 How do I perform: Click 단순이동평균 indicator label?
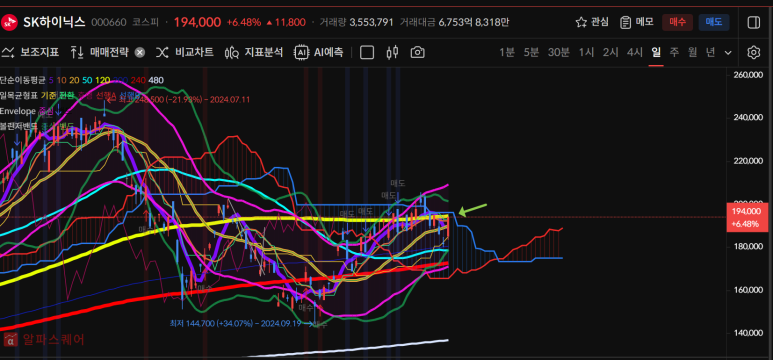tap(23, 80)
